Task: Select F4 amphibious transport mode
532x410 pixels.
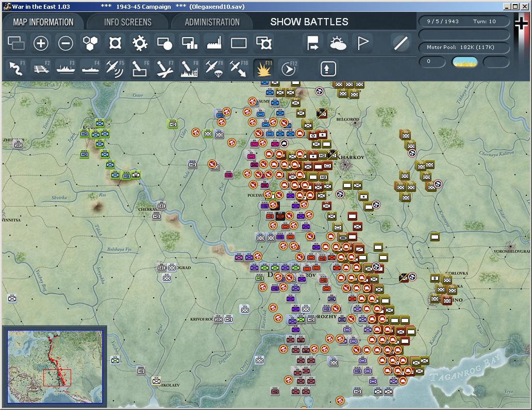Action: (90, 68)
